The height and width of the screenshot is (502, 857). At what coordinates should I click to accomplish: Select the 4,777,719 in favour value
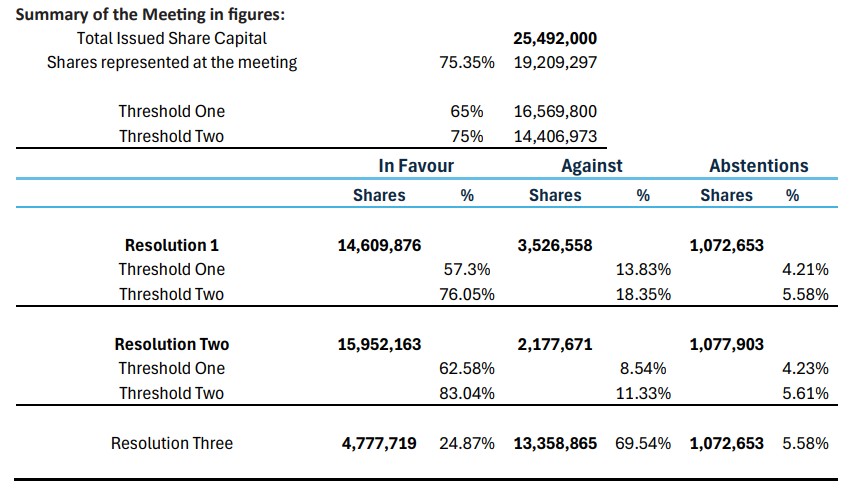(380, 443)
